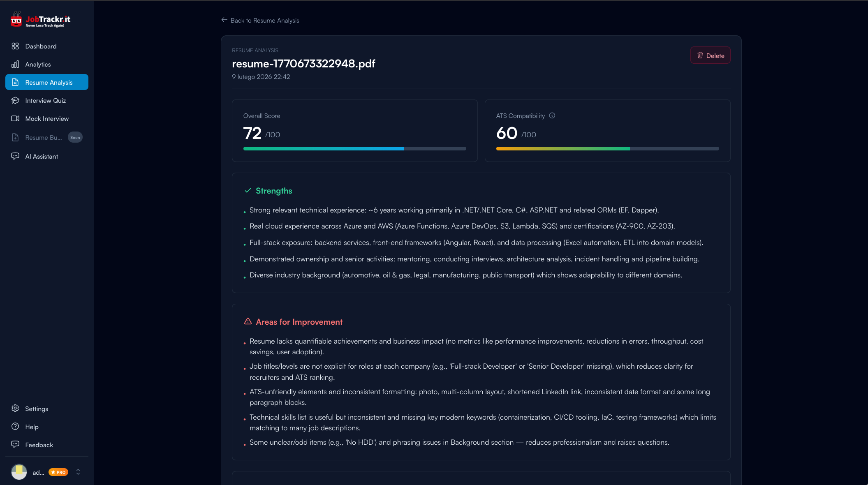Screen dimensions: 868x485
Task: Open Feedback via the speech bubble icon
Action: (15, 445)
